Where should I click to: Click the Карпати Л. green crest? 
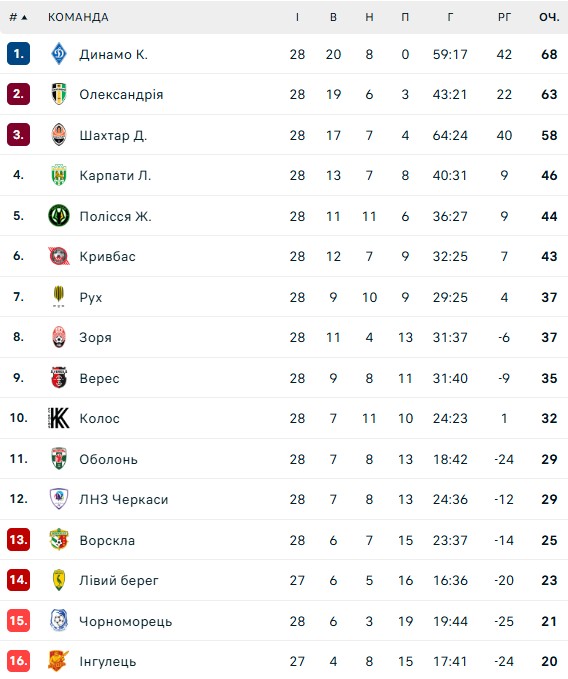(x=58, y=175)
